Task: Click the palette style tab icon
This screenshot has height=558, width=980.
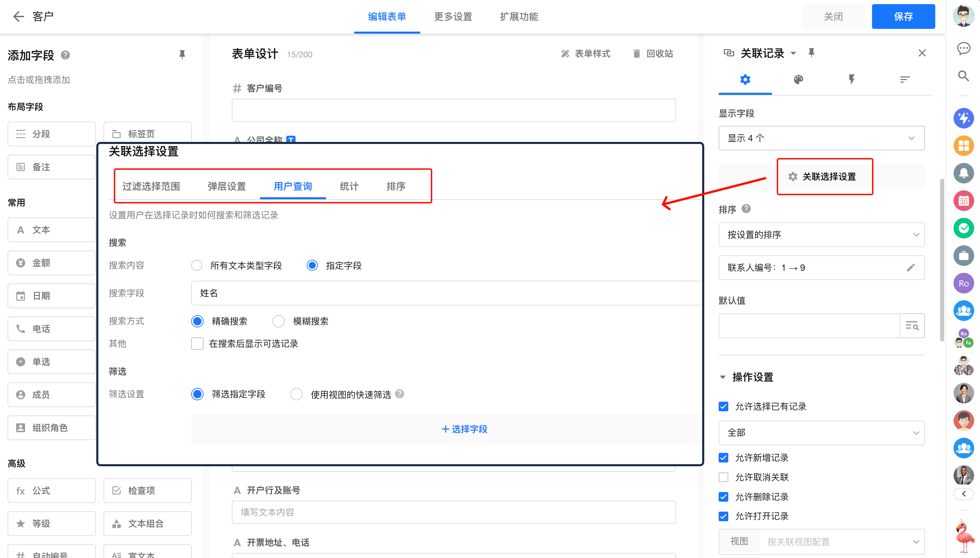Action: (x=798, y=79)
